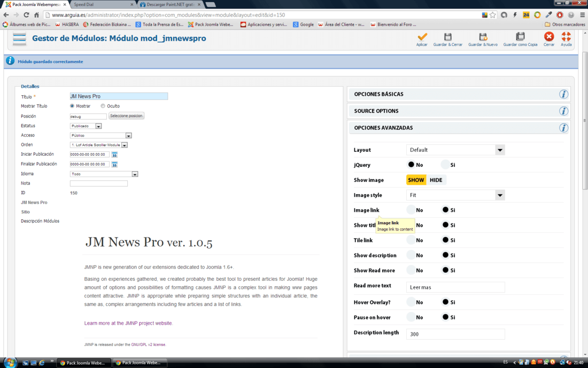The height and width of the screenshot is (368, 588).
Task: Open Internet Explorer taskbar icon
Action: coord(42,363)
